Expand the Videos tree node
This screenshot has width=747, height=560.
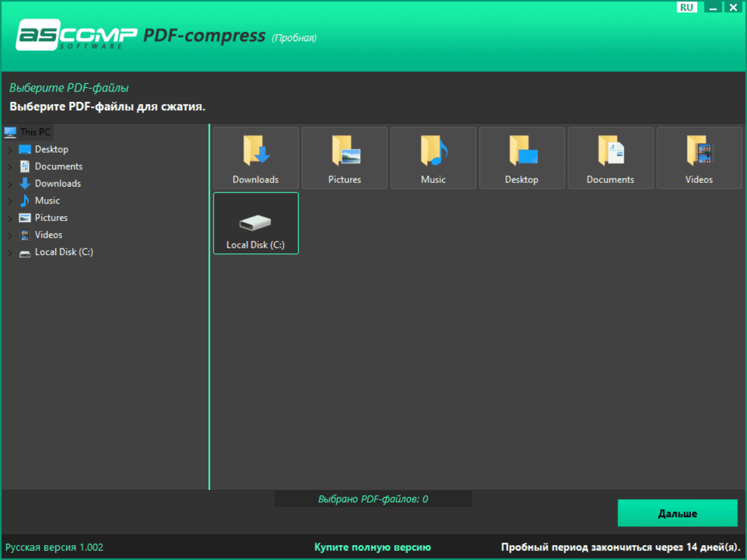(9, 235)
